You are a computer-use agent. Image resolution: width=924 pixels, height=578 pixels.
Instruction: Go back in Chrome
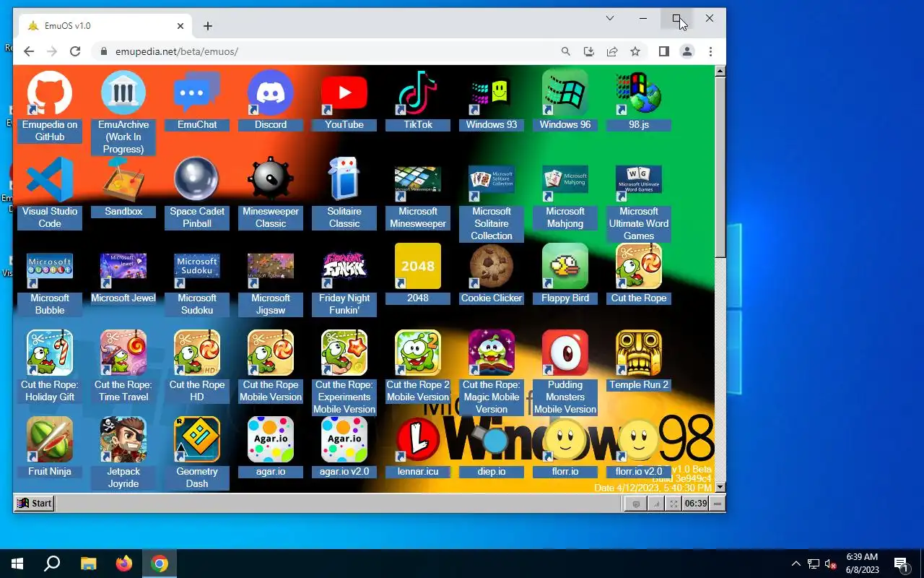29,51
